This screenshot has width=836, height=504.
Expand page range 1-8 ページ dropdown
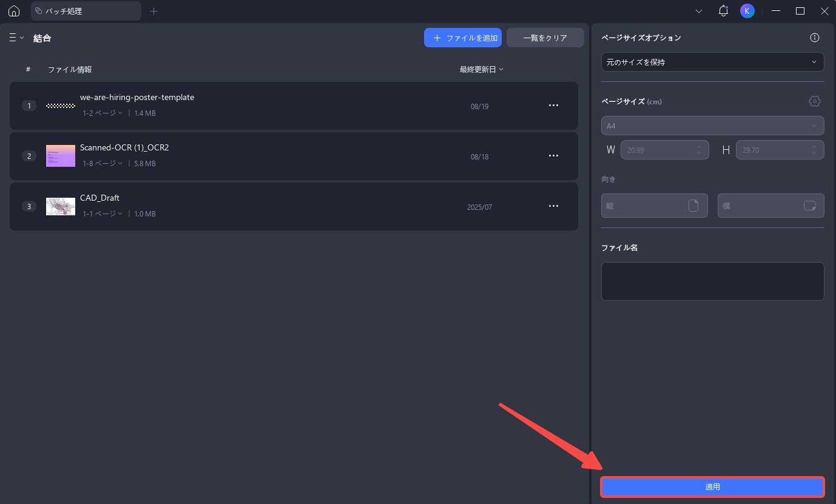coord(103,164)
